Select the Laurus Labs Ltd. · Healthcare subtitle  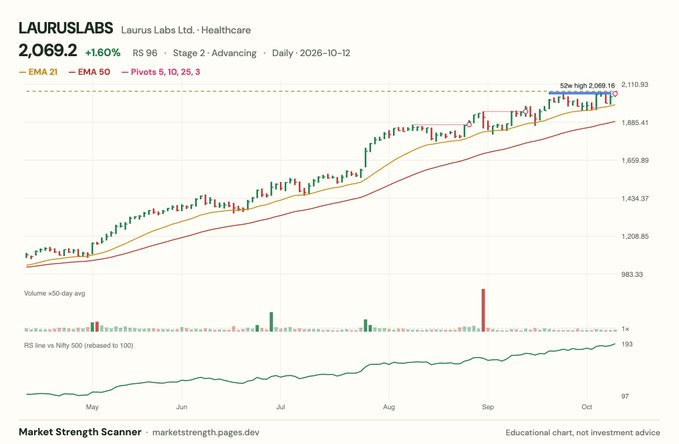[x=186, y=30]
